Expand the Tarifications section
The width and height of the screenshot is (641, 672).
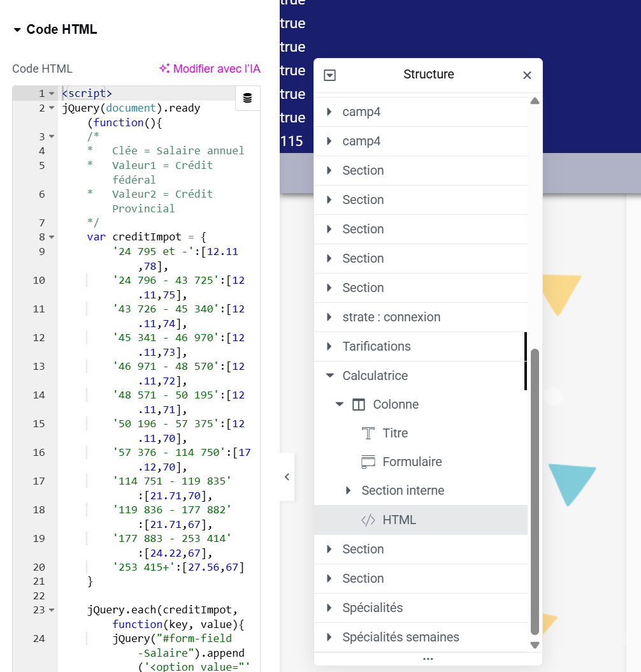pos(329,346)
